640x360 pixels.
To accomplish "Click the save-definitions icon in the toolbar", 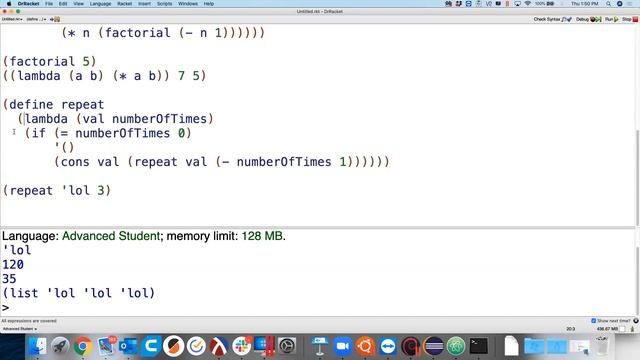I will pos(55,19).
